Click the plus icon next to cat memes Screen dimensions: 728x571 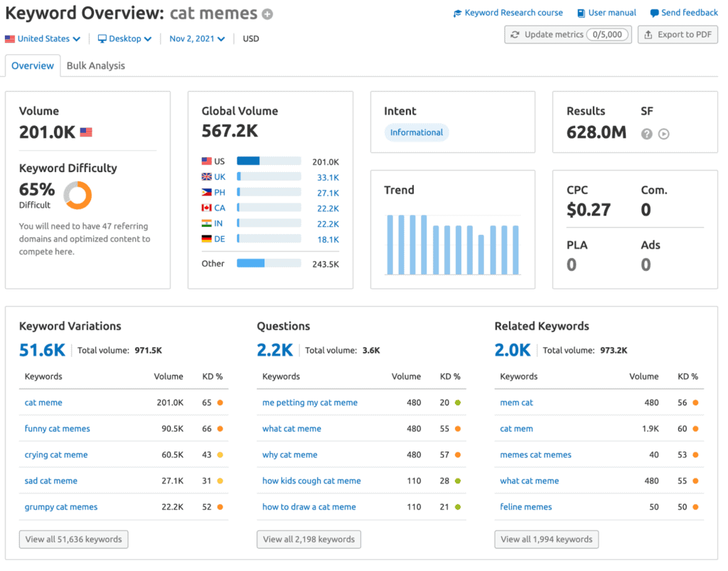[x=266, y=13]
